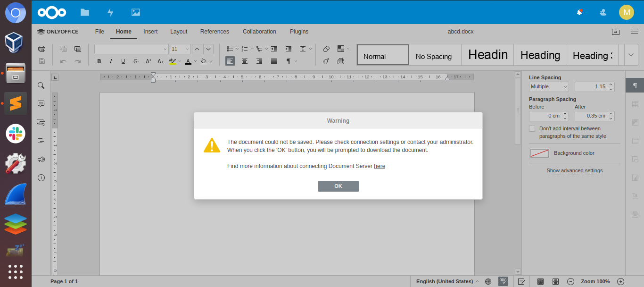Toggle spell checking in the status bar

(503, 281)
